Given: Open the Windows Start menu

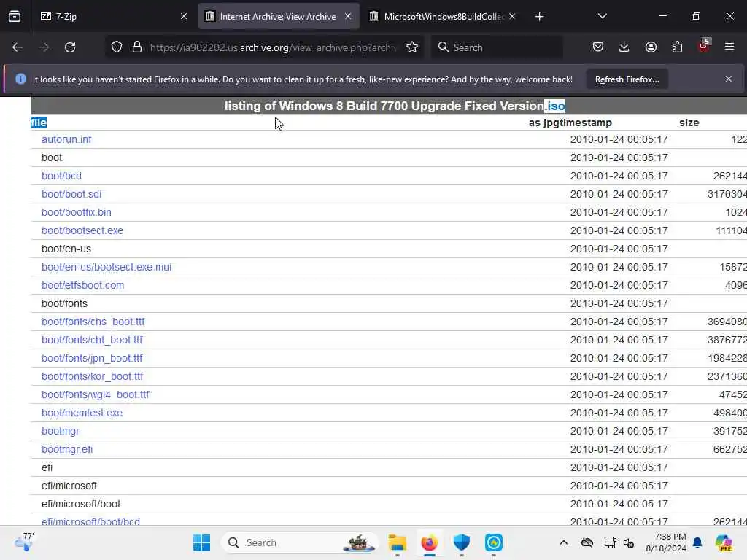Looking at the screenshot, I should (x=201, y=542).
